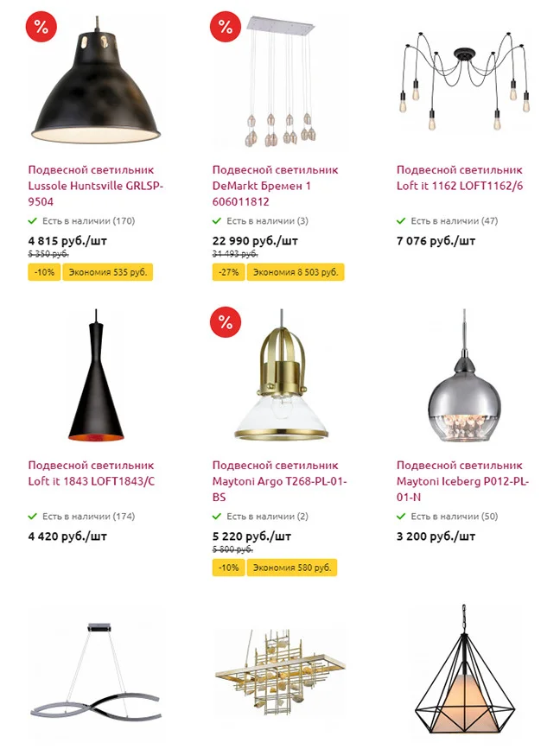Screen dimensions: 560x749
Task: Open Maytoni Argo T268-PL-01-BS product link
Action: [279, 481]
